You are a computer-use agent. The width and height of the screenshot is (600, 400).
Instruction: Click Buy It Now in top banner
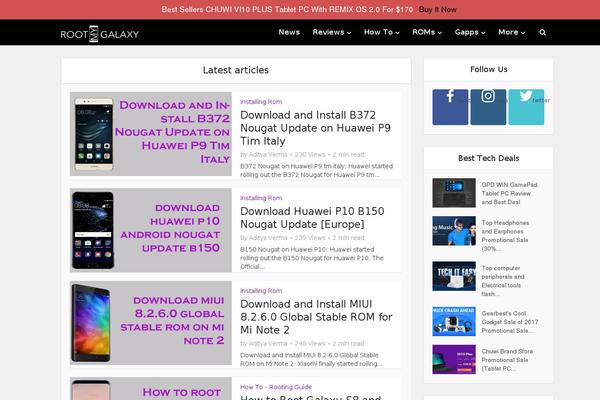coord(437,10)
